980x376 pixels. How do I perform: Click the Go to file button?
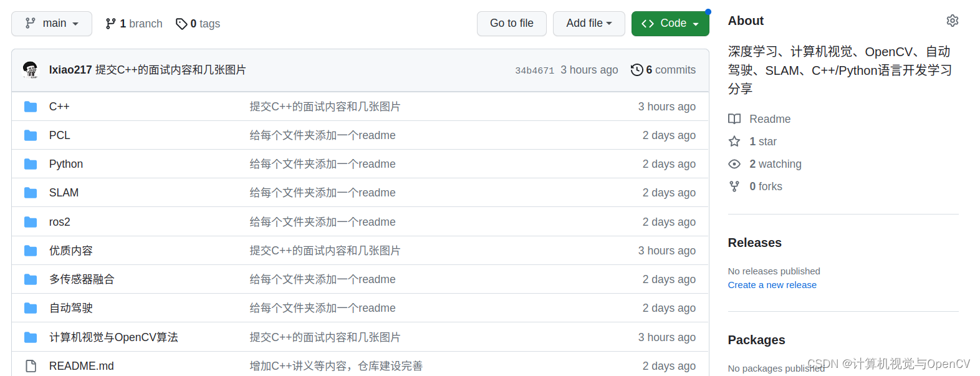point(512,24)
